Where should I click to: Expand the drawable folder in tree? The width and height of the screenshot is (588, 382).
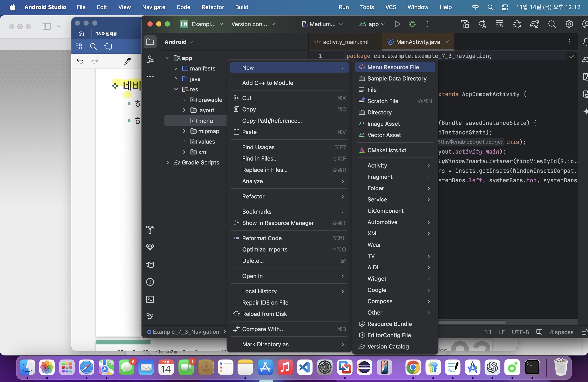pyautogui.click(x=184, y=100)
